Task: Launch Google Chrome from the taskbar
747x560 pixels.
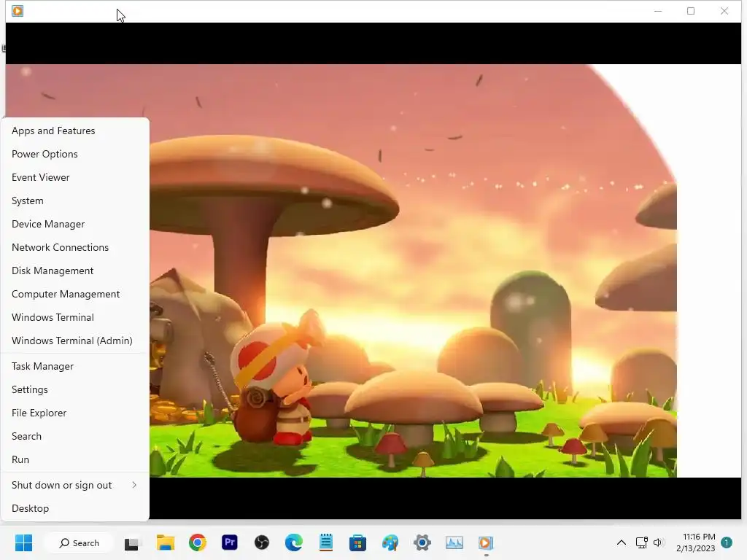Action: point(197,542)
